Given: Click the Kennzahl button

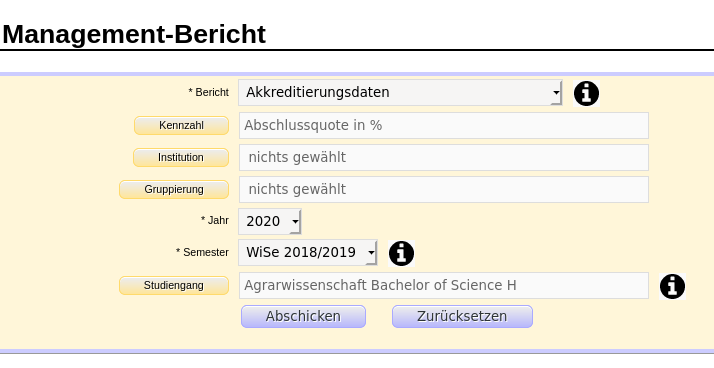Looking at the screenshot, I should tap(181, 125).
